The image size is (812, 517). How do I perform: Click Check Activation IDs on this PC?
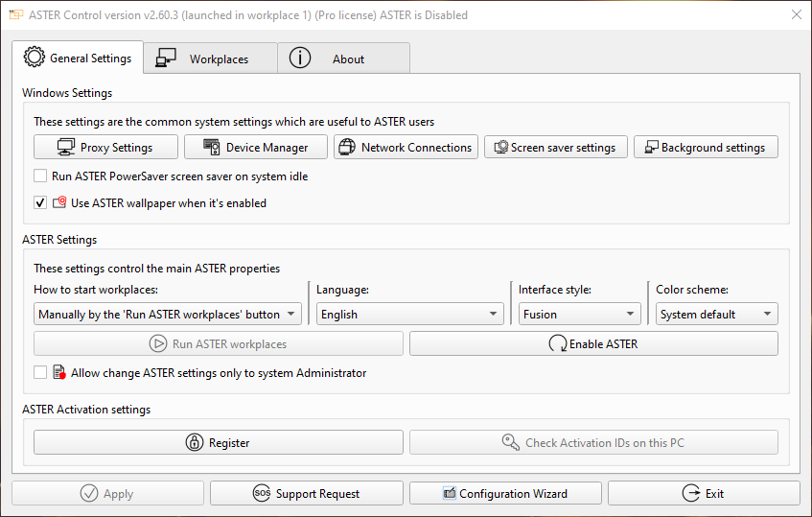click(593, 442)
